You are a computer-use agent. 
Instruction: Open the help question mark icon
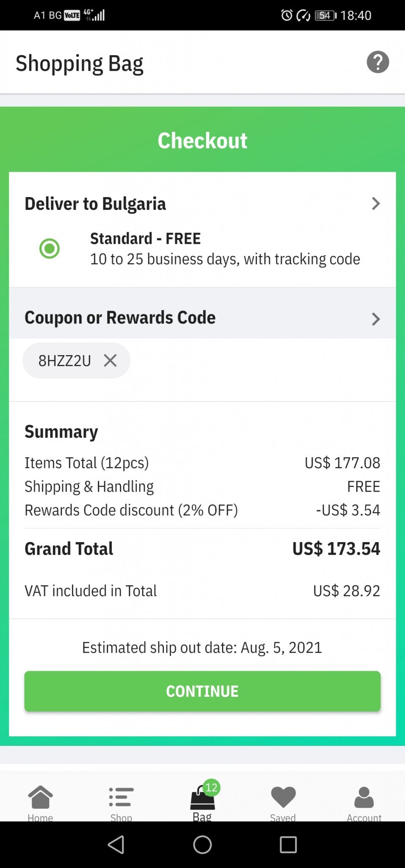point(377,62)
